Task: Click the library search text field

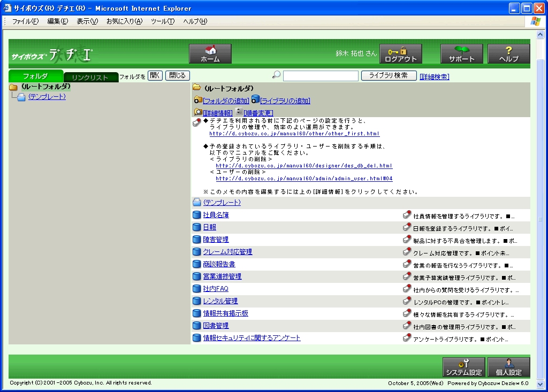Action: click(321, 76)
